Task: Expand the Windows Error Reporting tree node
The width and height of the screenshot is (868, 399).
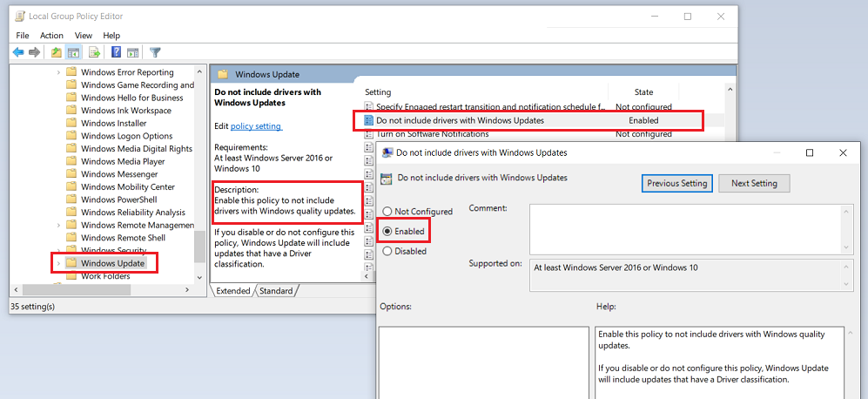Action: 58,72
